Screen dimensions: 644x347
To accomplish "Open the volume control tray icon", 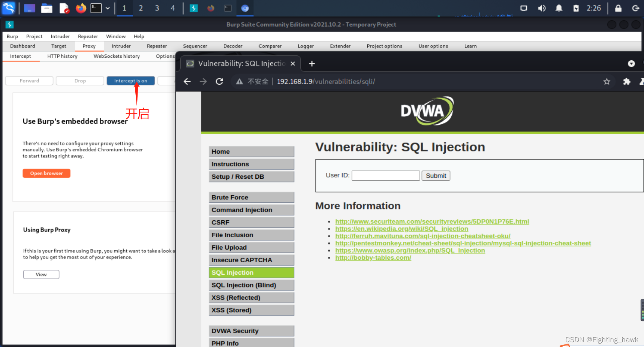I will point(542,8).
